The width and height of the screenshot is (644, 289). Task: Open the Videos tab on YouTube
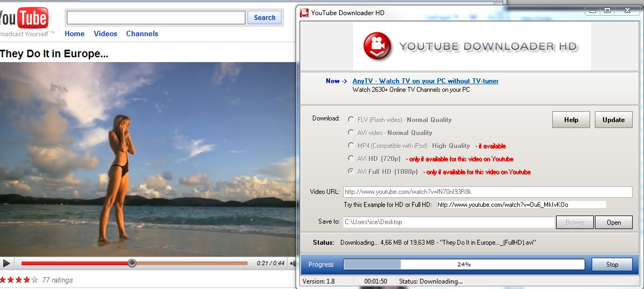[106, 33]
